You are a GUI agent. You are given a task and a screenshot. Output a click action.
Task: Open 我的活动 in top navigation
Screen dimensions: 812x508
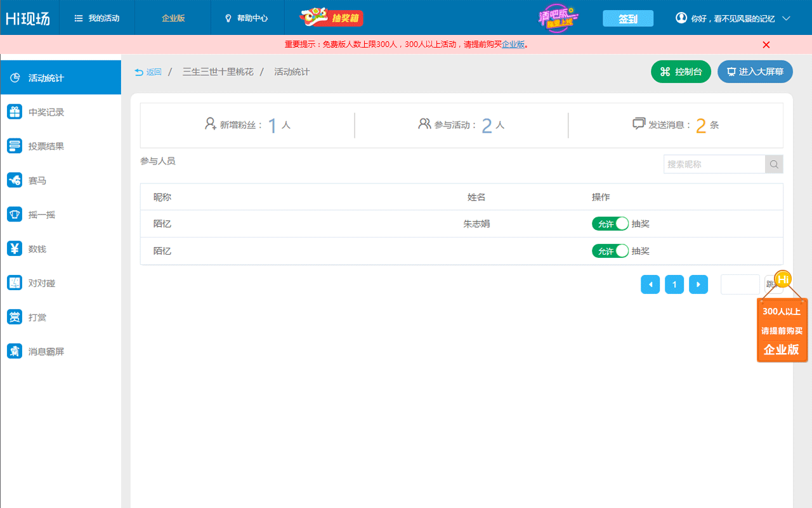point(97,18)
